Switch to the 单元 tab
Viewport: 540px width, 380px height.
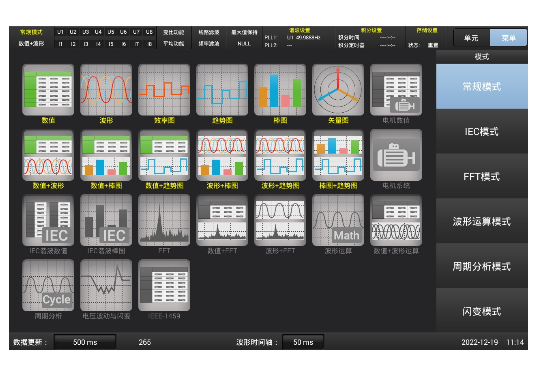point(471,38)
